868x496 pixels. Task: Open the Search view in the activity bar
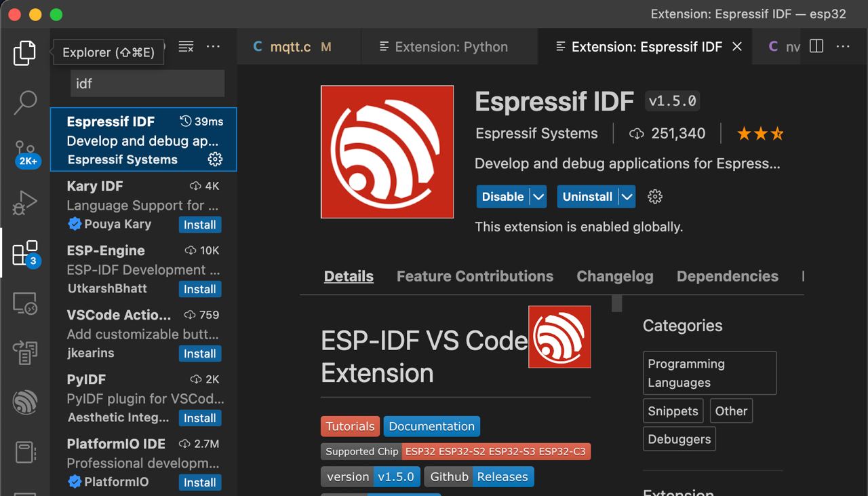24,102
